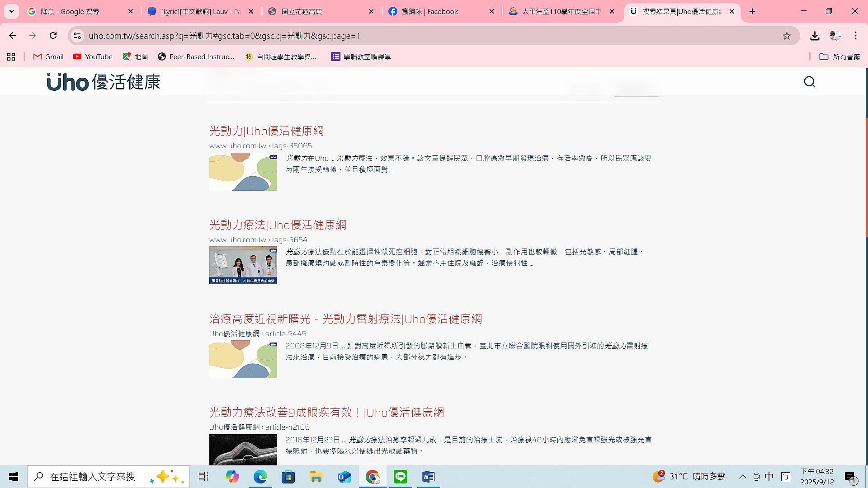Image resolution: width=868 pixels, height=488 pixels.
Task: Click the site information icon in address bar
Action: click(77, 36)
